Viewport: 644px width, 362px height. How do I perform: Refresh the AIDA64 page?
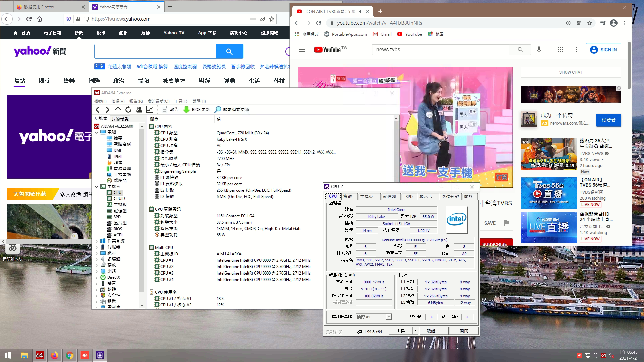[128, 109]
